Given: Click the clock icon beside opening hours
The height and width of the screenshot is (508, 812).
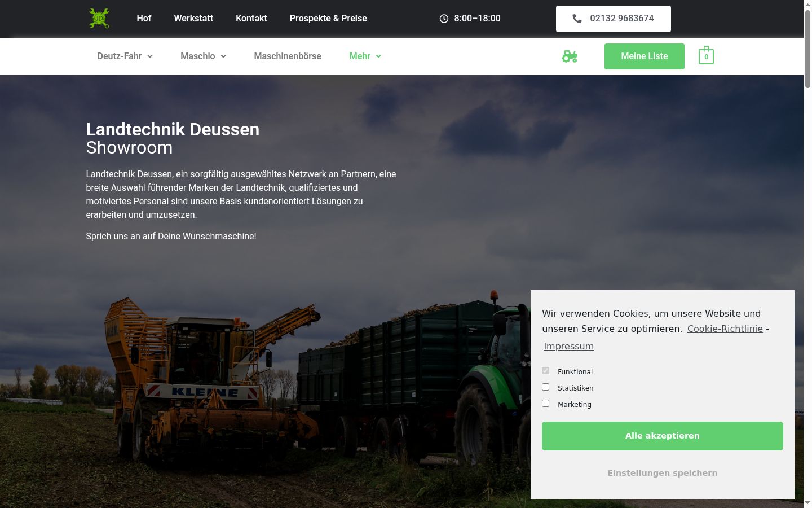Looking at the screenshot, I should point(444,19).
